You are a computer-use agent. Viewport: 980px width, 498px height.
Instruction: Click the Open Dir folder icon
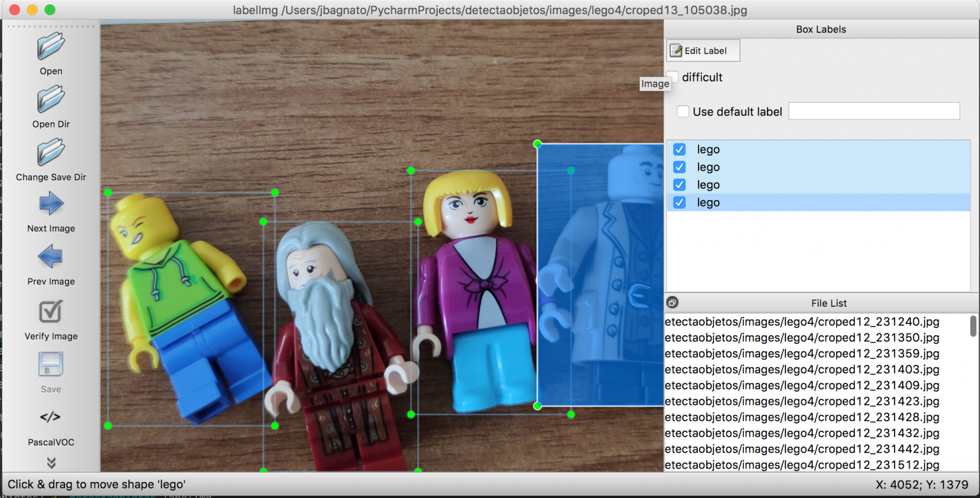pos(51,99)
